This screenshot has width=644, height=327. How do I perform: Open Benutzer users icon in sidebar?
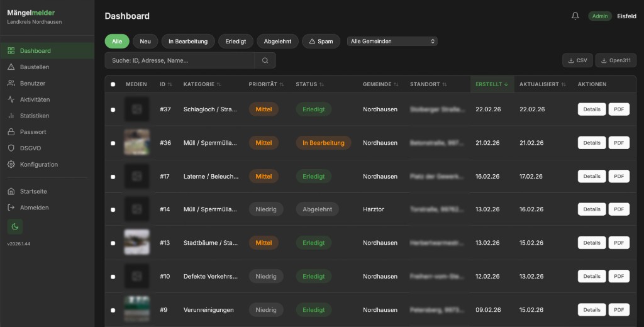point(11,83)
